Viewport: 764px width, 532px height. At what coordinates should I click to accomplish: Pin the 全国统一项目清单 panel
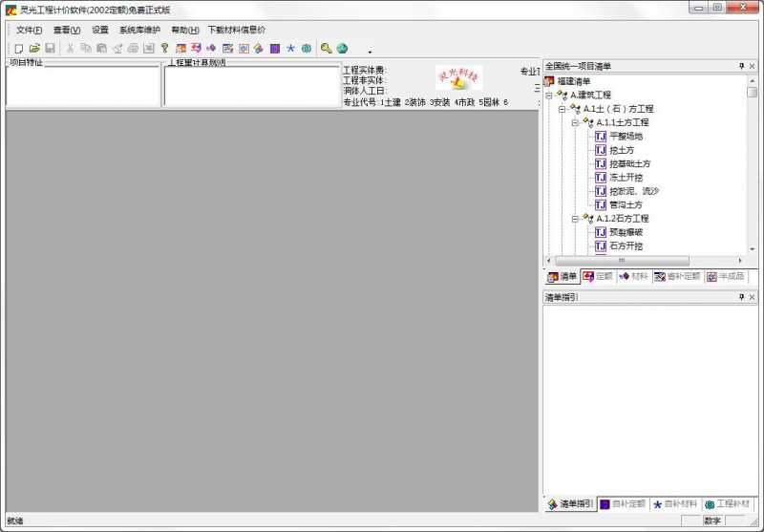741,66
